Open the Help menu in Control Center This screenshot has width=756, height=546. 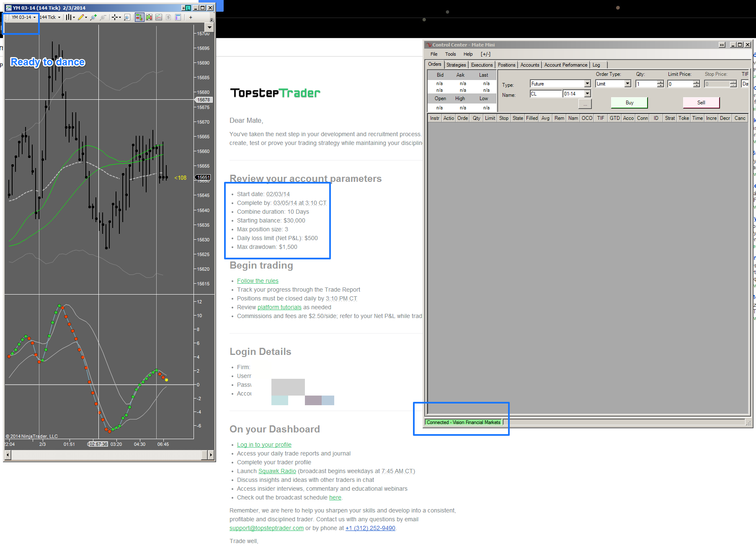[x=468, y=54]
